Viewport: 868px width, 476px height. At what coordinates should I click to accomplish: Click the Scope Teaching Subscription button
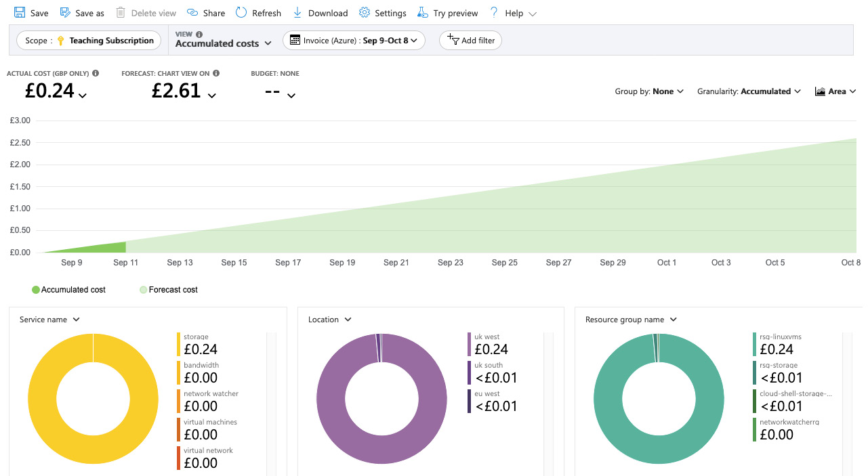pyautogui.click(x=89, y=41)
